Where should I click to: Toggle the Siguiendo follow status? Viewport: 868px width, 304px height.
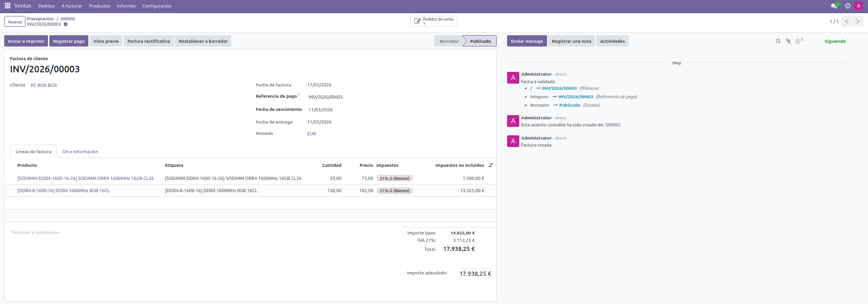pyautogui.click(x=835, y=41)
